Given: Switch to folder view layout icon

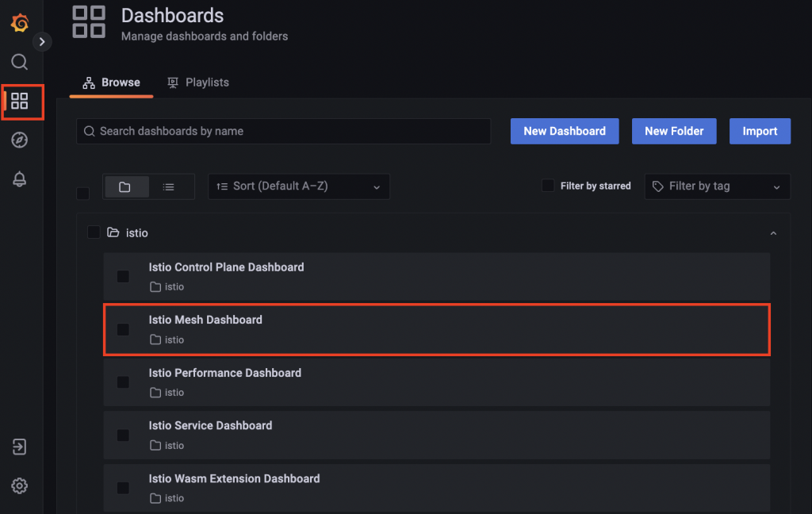Looking at the screenshot, I should 125,186.
